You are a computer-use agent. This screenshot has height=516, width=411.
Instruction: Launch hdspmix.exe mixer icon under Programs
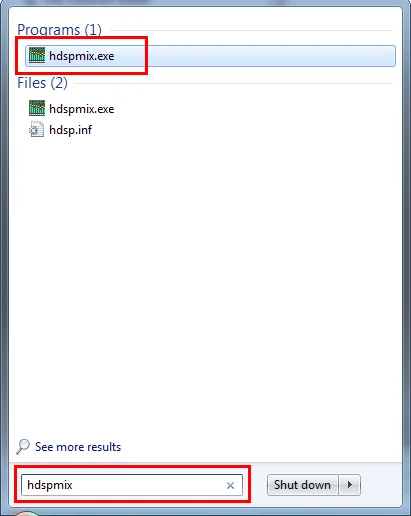coord(37,56)
